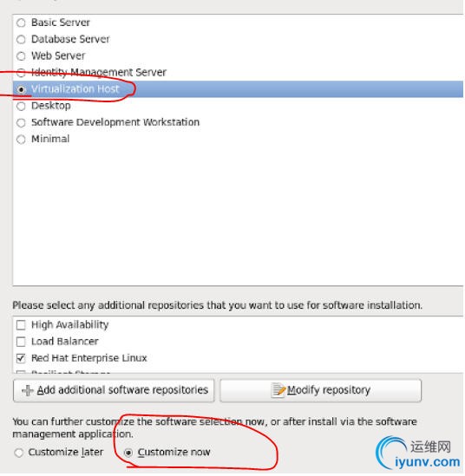The width and height of the screenshot is (465, 476).
Task: Select the Web Server option
Action: [21, 56]
